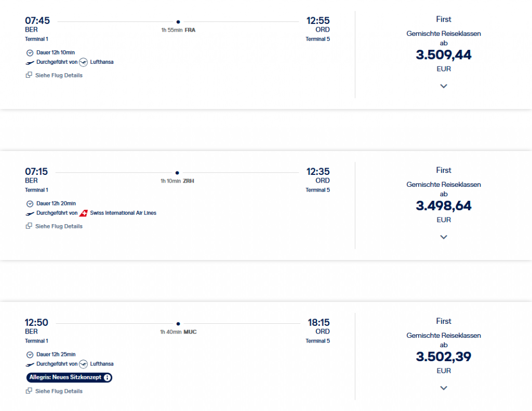Open Siehe Flug Details for the ZRH flight
532x411 pixels.
[58, 226]
